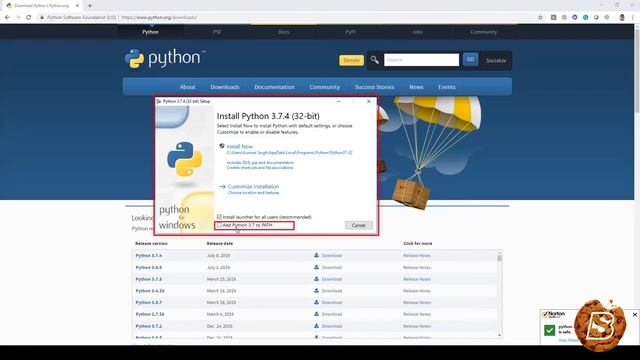Click the GO search button
This screenshot has width=640, height=360.
click(470, 60)
